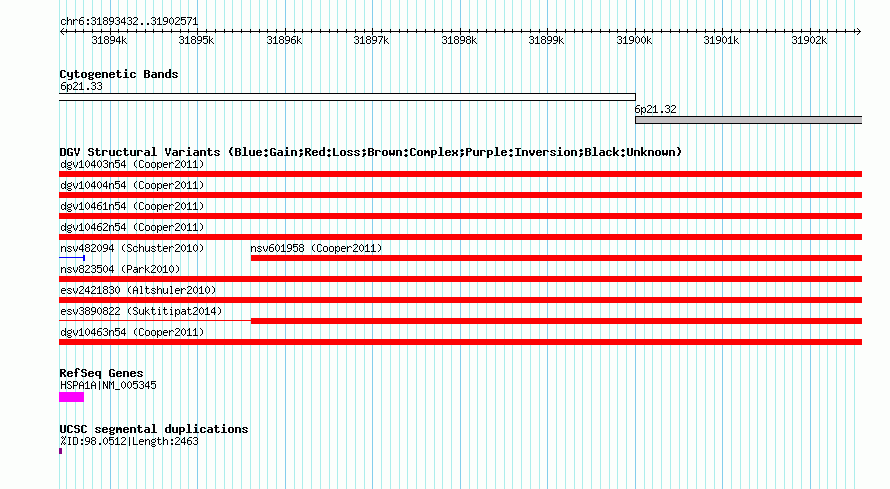The width and height of the screenshot is (890, 489).
Task: Open variant label dgv10462n54 (Cooper2011)
Action: point(132,227)
